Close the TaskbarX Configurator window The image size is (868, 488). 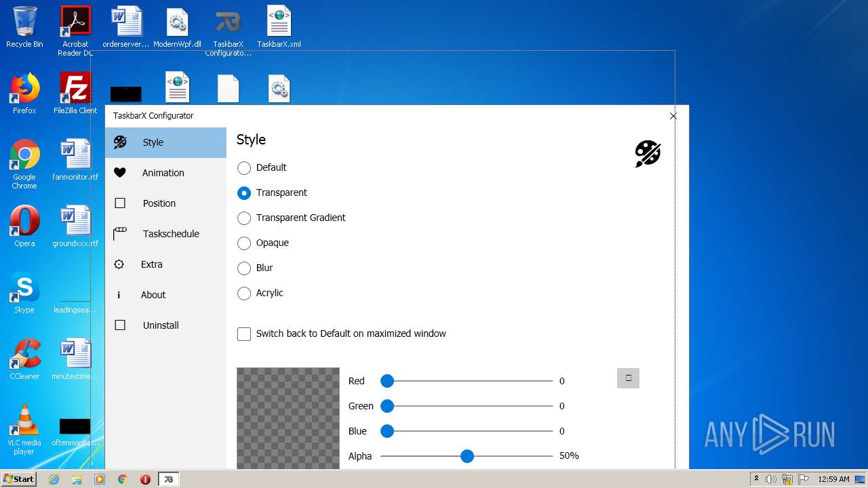673,116
